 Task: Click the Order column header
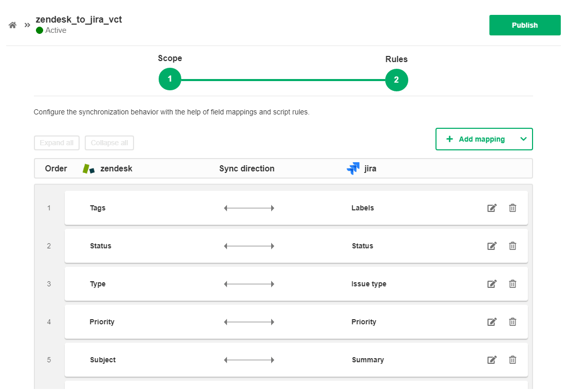[x=56, y=169]
